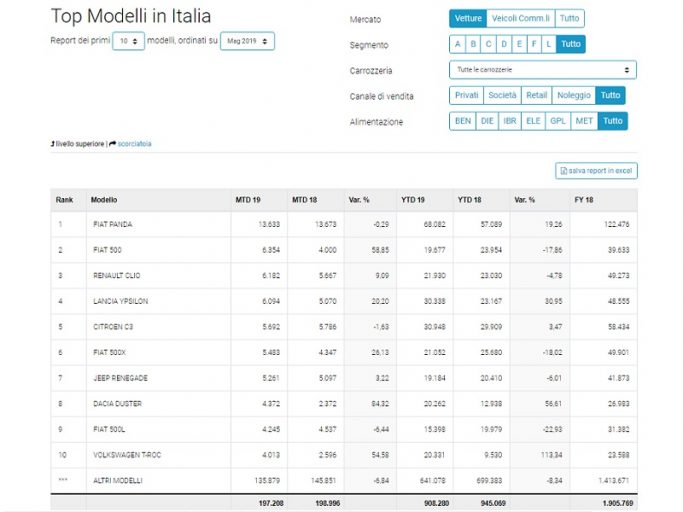Choose segment D
683x512 pixels.
pyautogui.click(x=504, y=44)
